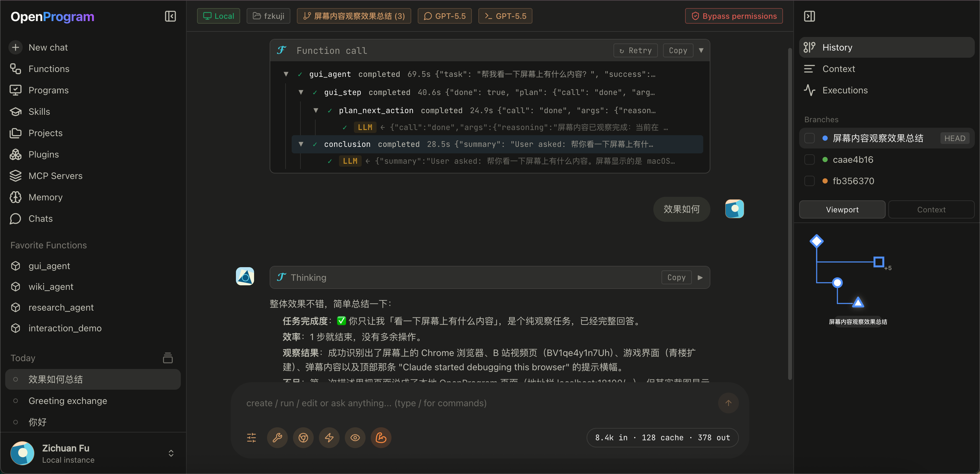The image size is (980, 474).
Task: Click the New chat plus icon
Action: pos(16,47)
